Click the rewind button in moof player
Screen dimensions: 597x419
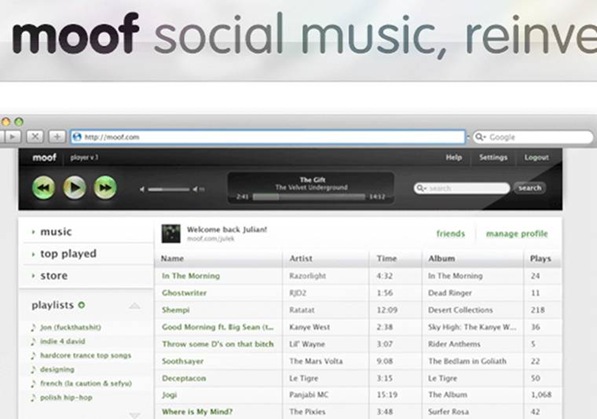pyautogui.click(x=43, y=187)
